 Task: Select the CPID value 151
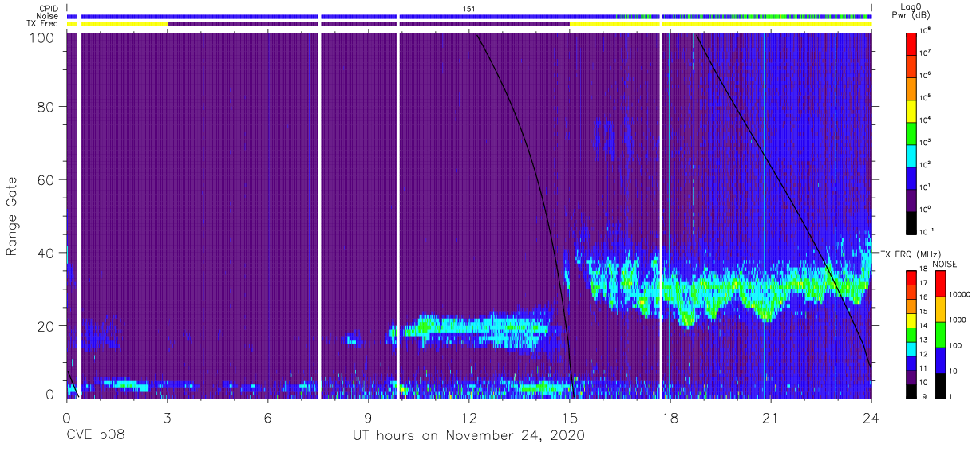click(x=469, y=8)
